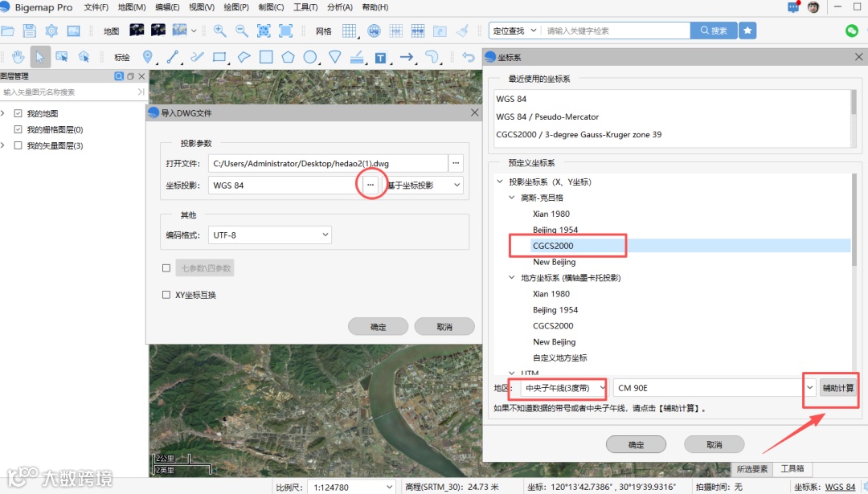This screenshot has height=494, width=868.
Task: Select the rectangle selection tool
Action: click(x=61, y=56)
